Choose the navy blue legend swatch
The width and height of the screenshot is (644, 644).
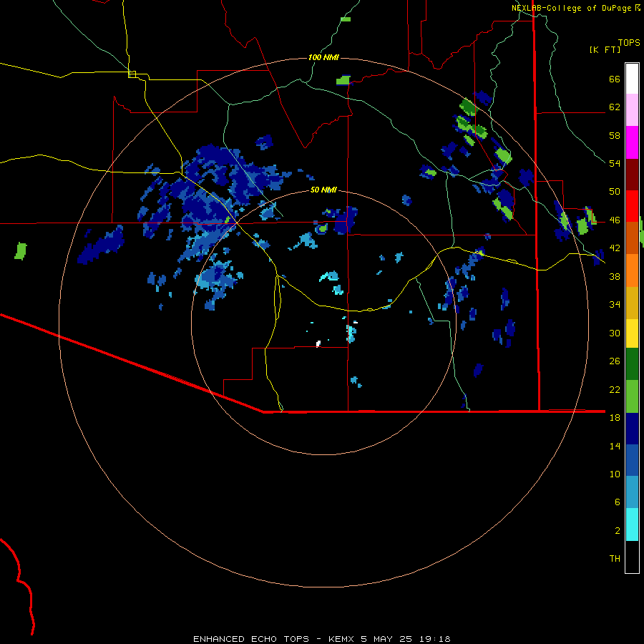(632, 429)
